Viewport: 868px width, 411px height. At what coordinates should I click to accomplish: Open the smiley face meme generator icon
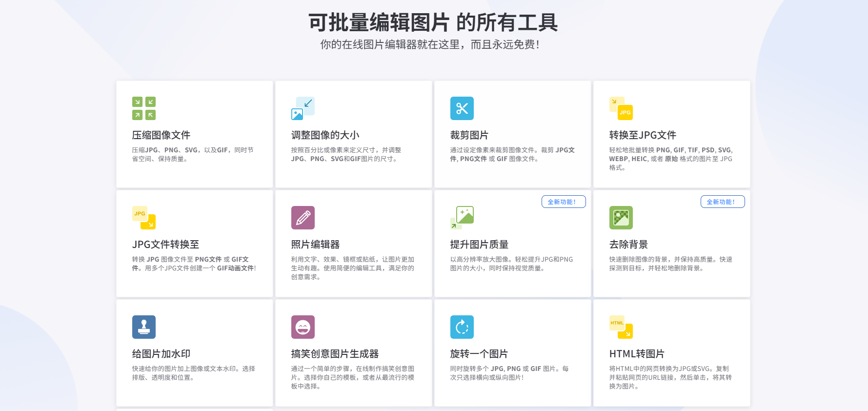303,327
